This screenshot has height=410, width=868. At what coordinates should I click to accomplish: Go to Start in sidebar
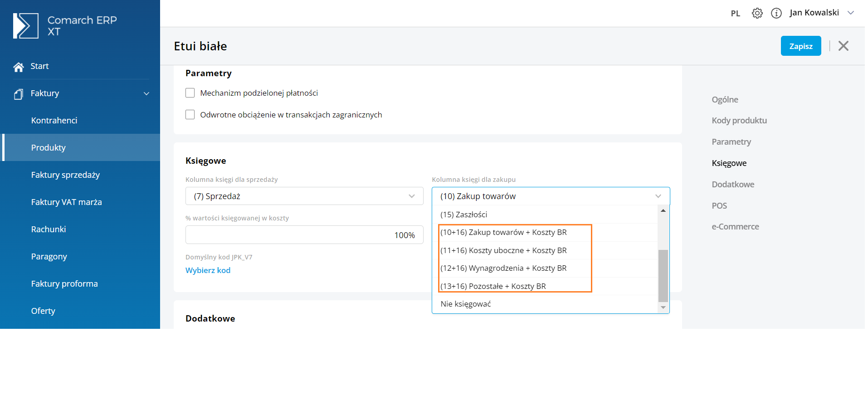coord(39,66)
